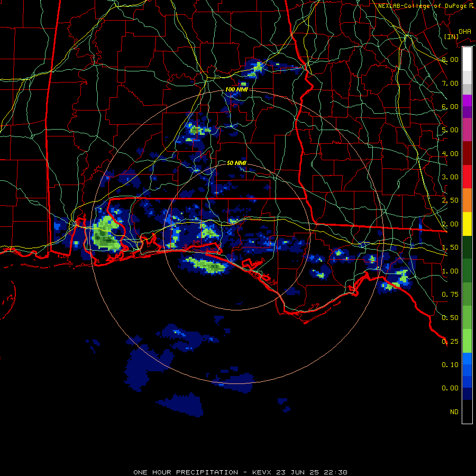Image resolution: width=476 pixels, height=476 pixels.
Task: Click the 0.75 legend value
Action: [450, 295]
